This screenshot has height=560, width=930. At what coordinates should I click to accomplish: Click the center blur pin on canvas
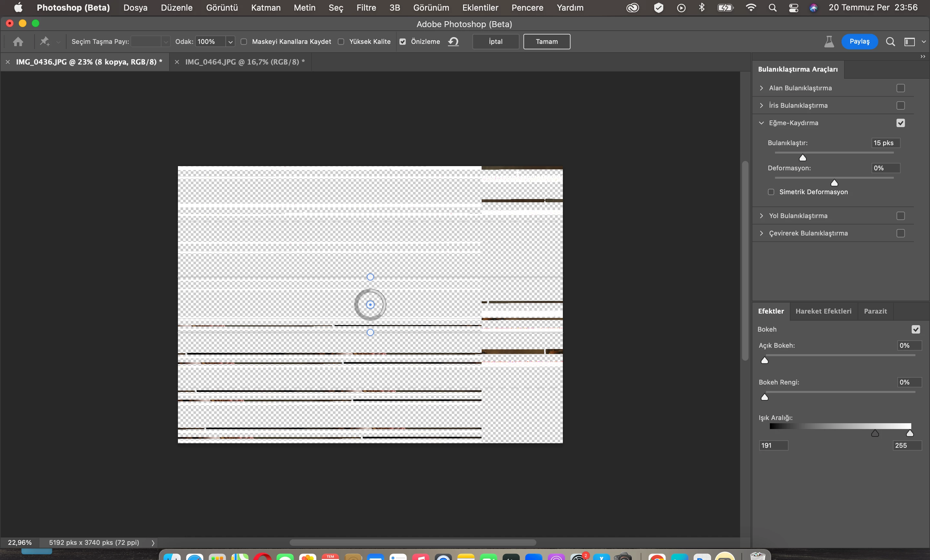tap(370, 305)
